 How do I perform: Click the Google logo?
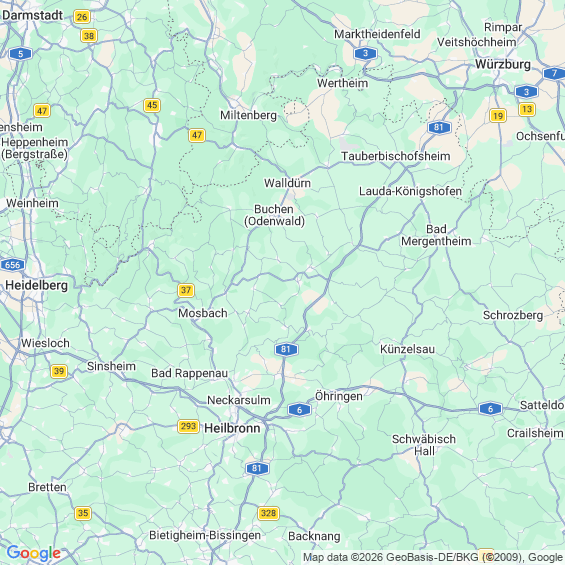34,553
